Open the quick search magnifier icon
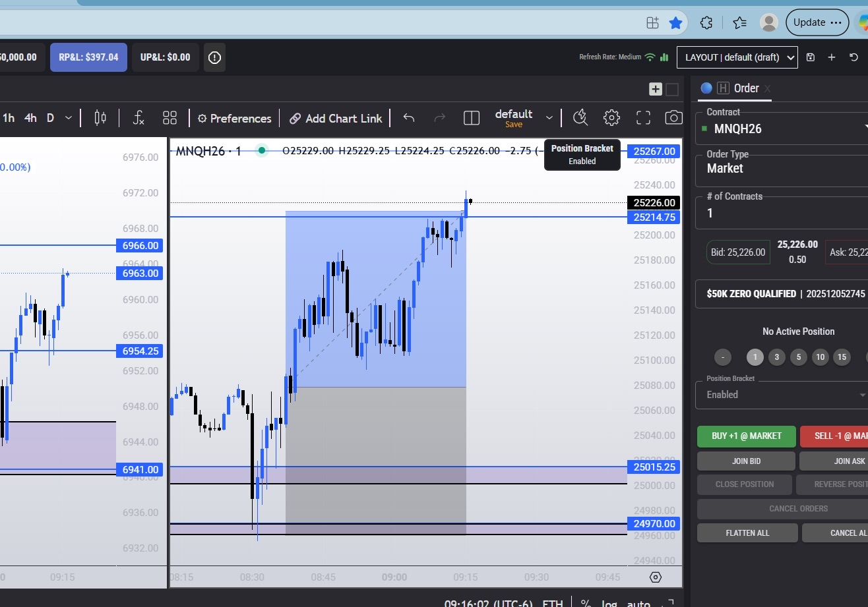This screenshot has width=868, height=607. [580, 118]
